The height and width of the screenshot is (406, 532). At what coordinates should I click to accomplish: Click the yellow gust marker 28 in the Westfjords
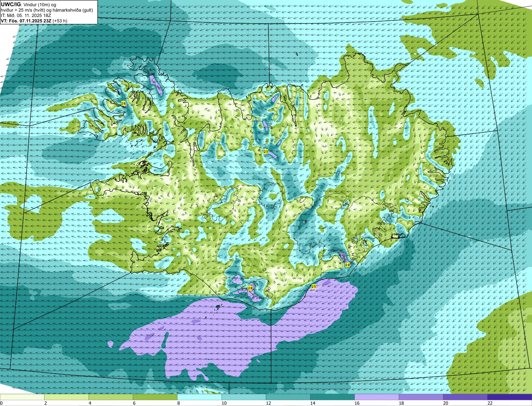pyautogui.click(x=123, y=103)
